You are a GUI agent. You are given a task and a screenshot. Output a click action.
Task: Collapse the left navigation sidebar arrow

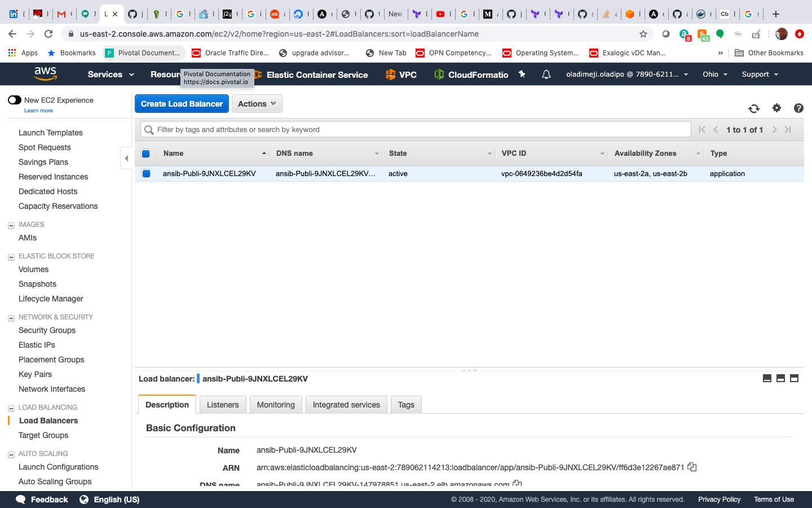(x=126, y=158)
